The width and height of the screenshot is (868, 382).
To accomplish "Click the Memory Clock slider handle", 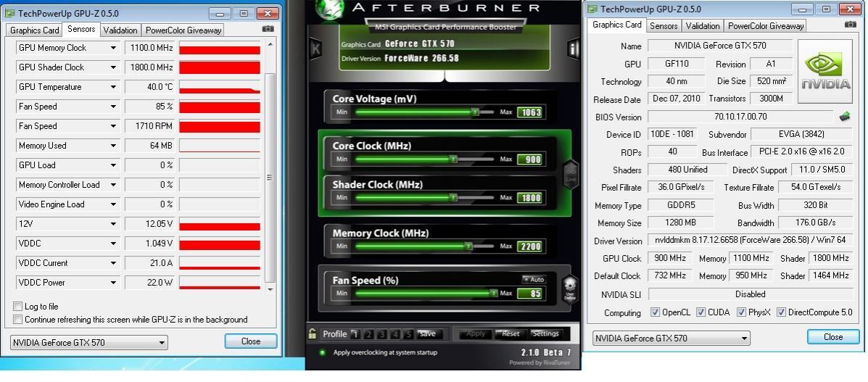I will coord(468,246).
